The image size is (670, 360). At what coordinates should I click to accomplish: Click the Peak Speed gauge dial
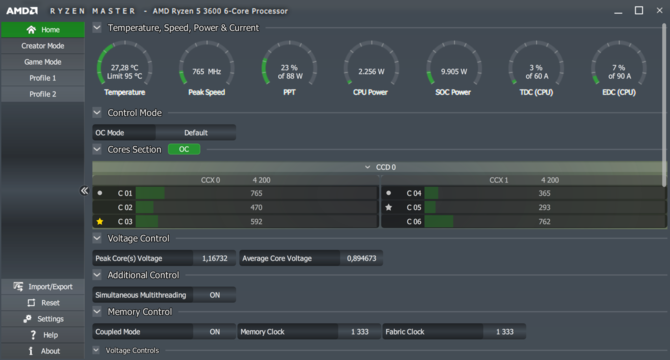pyautogui.click(x=207, y=64)
